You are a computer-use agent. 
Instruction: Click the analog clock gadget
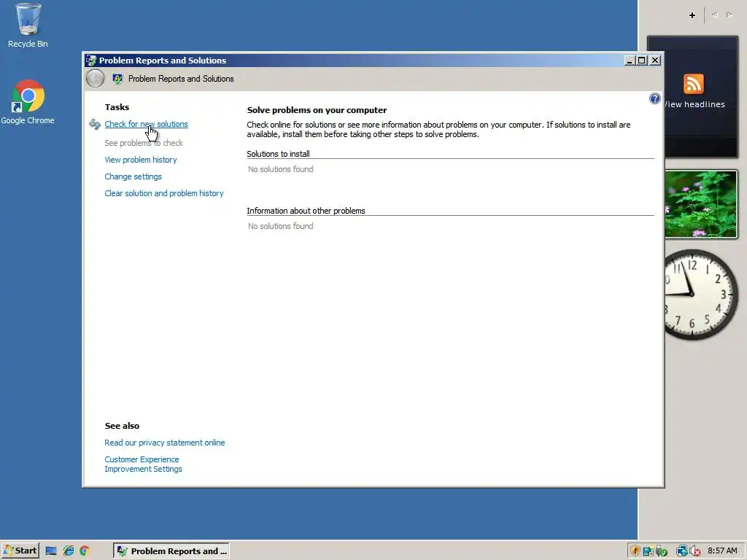click(x=701, y=295)
